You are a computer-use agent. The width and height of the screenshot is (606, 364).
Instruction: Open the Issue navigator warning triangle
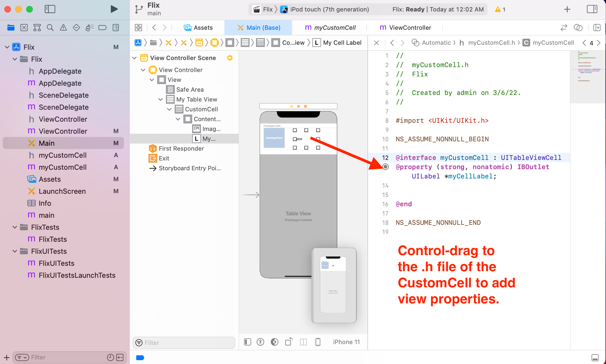coord(63,28)
